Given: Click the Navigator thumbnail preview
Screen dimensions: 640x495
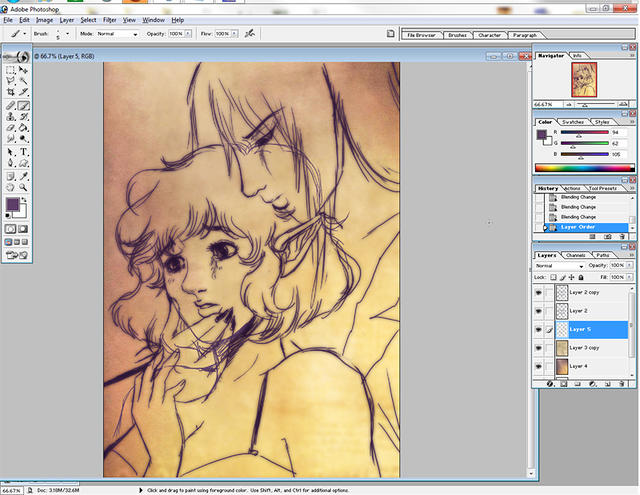Looking at the screenshot, I should coord(583,79).
